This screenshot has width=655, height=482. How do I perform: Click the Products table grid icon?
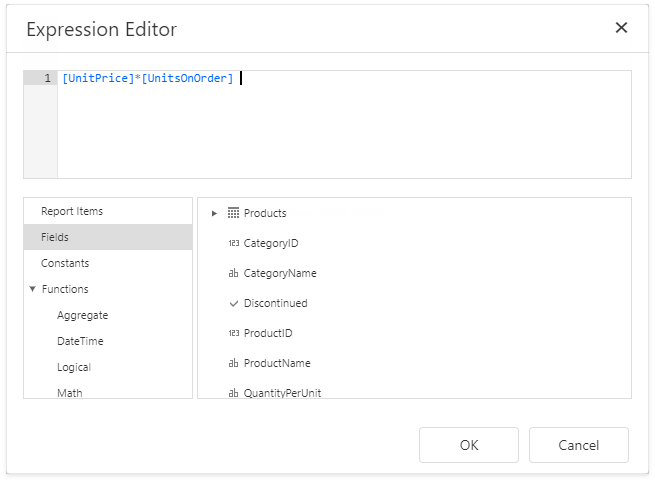click(x=233, y=213)
